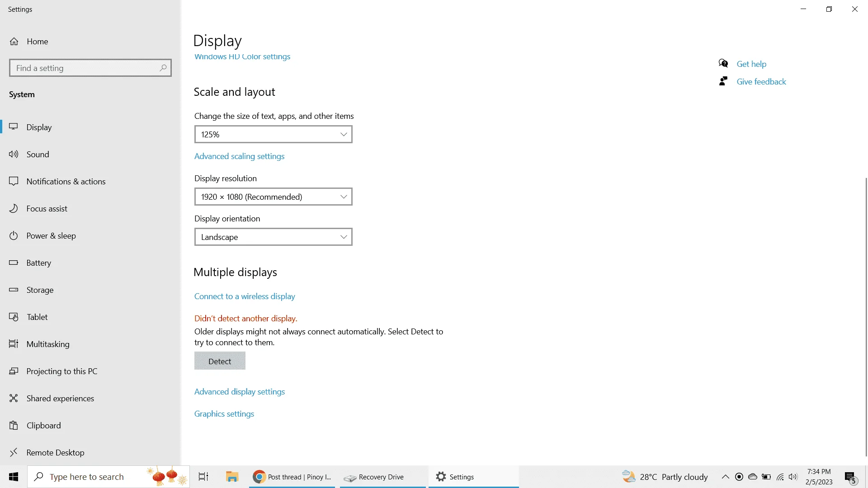Open the notification center icon

(850, 477)
